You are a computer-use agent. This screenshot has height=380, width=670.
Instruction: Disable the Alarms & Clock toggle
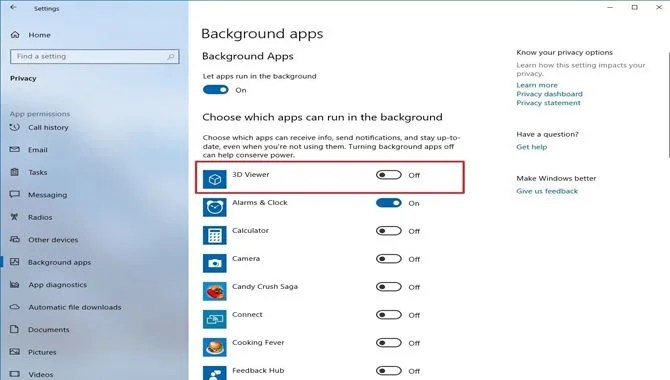point(389,203)
